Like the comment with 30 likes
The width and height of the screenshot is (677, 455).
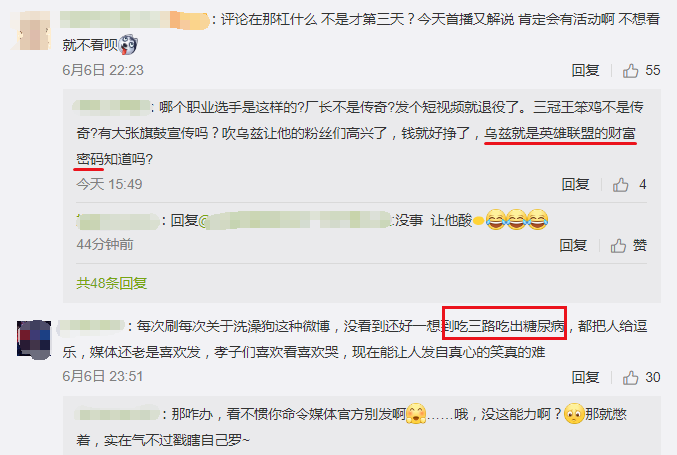(630, 378)
